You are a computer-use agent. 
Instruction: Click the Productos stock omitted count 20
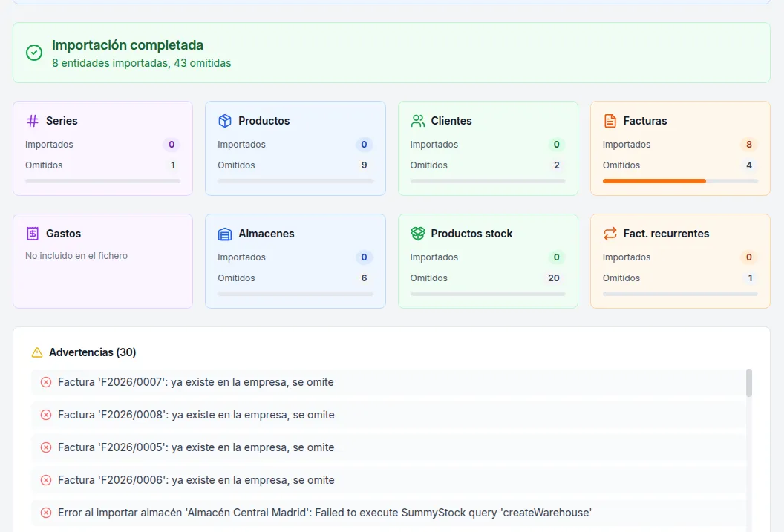(553, 278)
